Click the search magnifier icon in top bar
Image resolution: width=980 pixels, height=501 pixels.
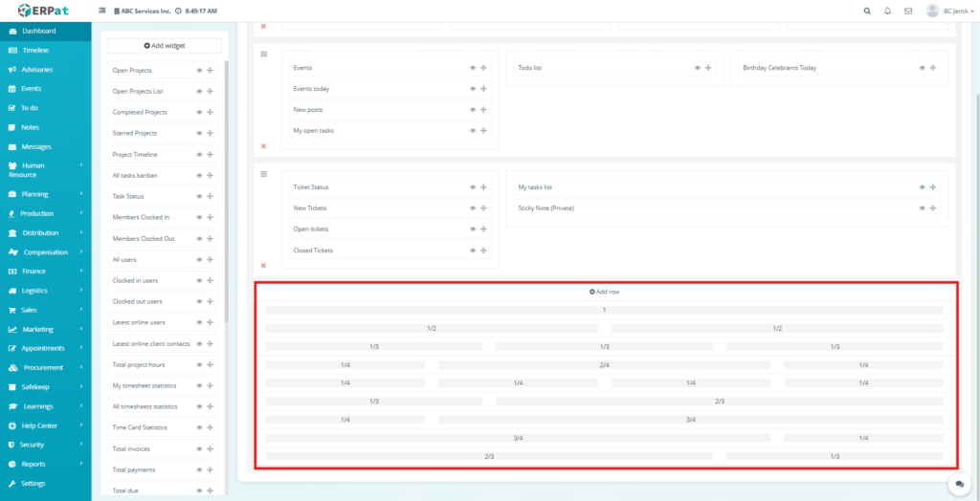(867, 11)
